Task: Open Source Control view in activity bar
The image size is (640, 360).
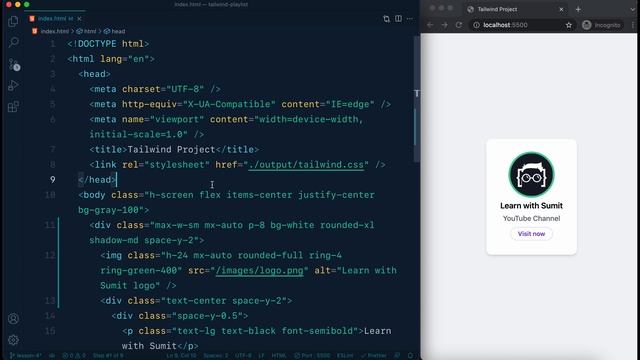Action: click(x=14, y=64)
